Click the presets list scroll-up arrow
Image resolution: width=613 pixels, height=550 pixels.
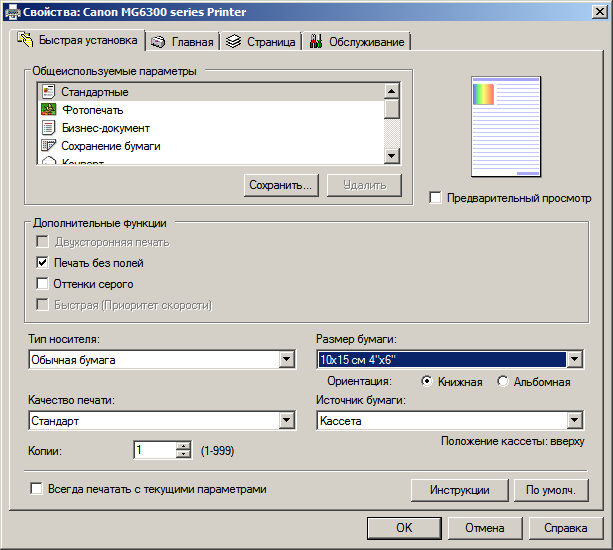[x=392, y=91]
